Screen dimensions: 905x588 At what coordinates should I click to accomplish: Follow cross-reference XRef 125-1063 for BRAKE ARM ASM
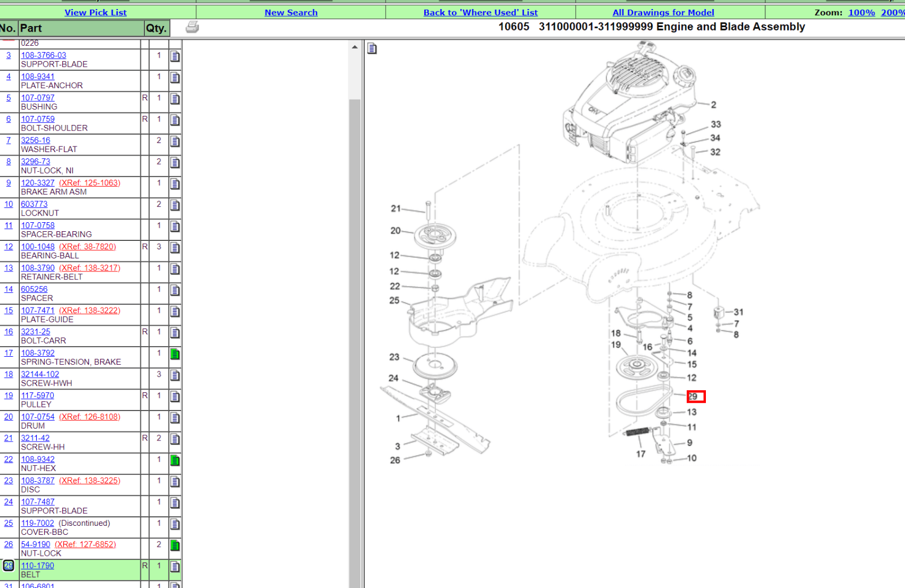click(89, 183)
